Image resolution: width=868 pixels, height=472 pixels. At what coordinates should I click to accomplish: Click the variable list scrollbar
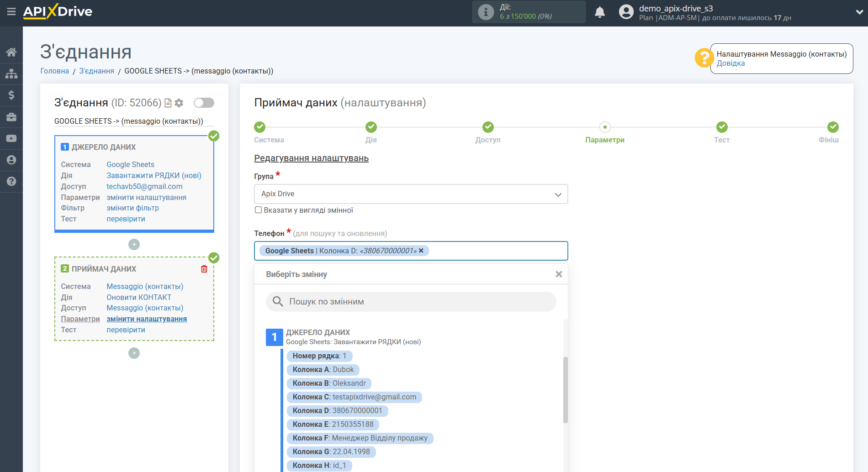[565, 389]
